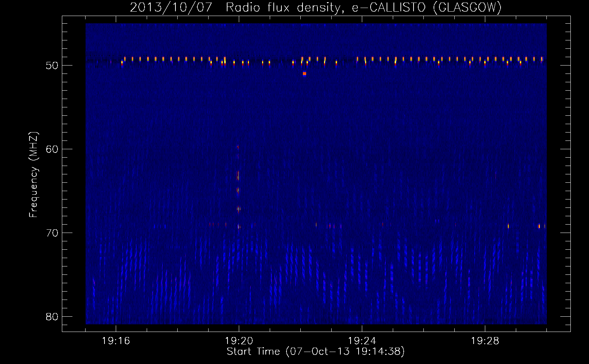Click the 60 frequency tick label

click(52, 149)
